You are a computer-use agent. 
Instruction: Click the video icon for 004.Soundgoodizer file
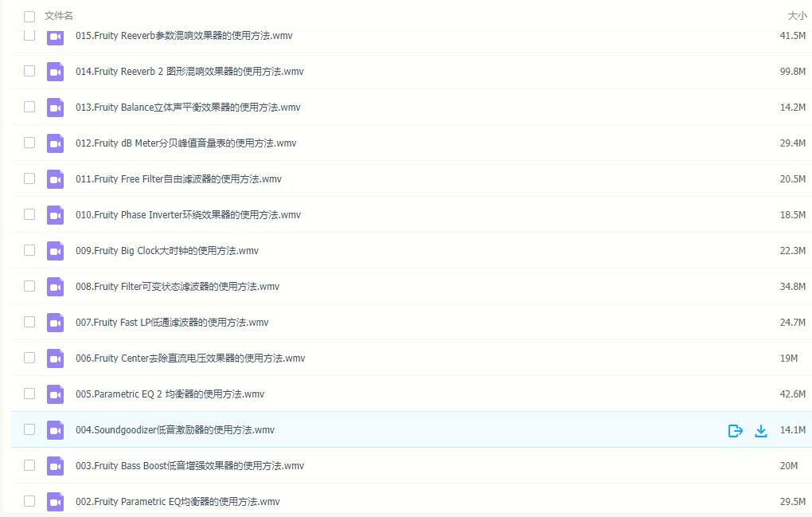56,430
